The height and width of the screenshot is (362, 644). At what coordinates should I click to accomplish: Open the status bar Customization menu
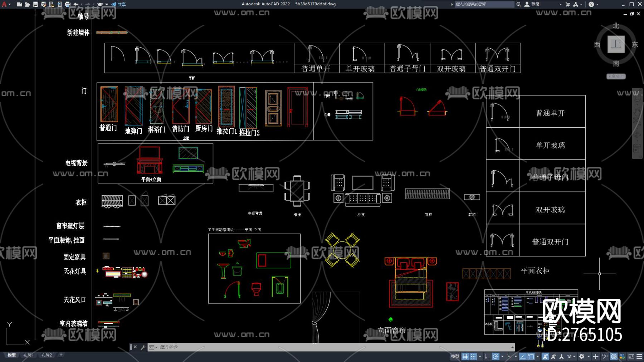[639, 356]
